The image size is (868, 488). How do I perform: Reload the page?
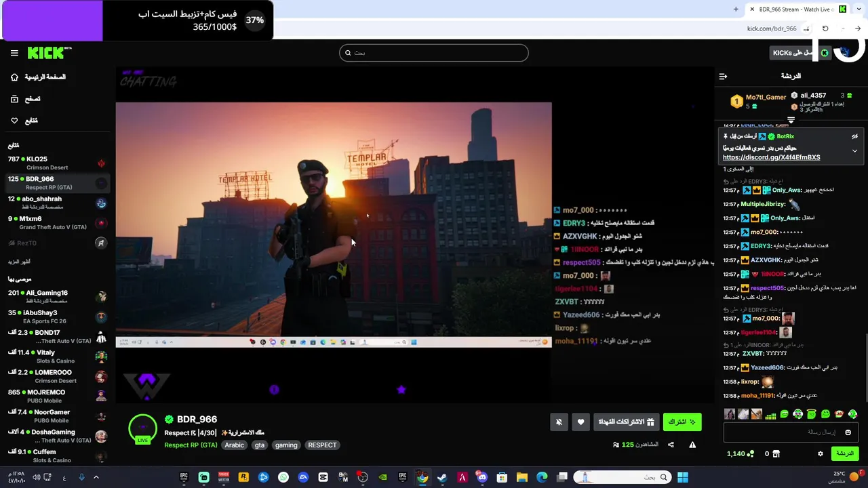pos(825,28)
